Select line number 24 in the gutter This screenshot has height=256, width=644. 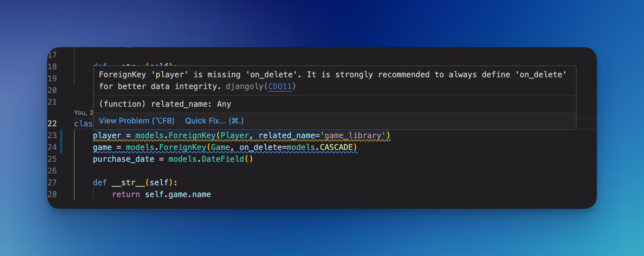(52, 147)
